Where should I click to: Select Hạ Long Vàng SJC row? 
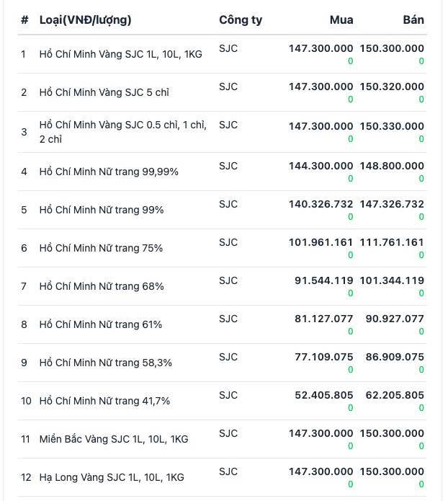pyautogui.click(x=222, y=477)
